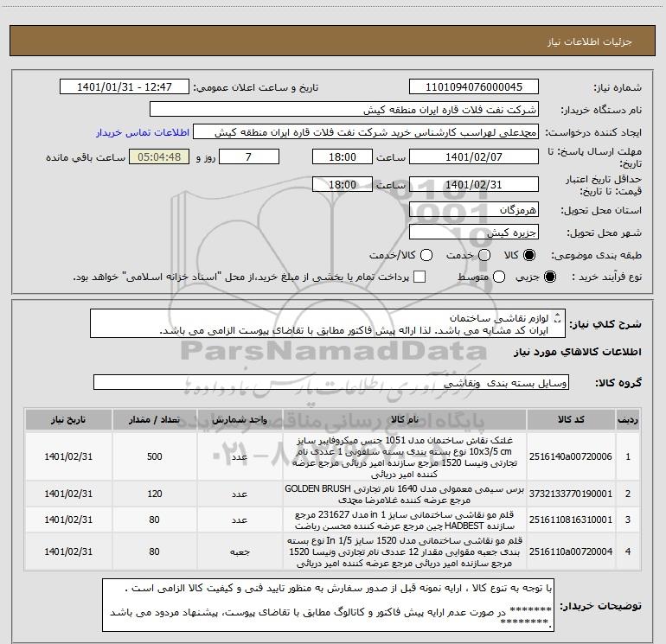Screen dimensions: 666x644
Task: Click the تاریخ نیاز column header
Action: click(68, 419)
